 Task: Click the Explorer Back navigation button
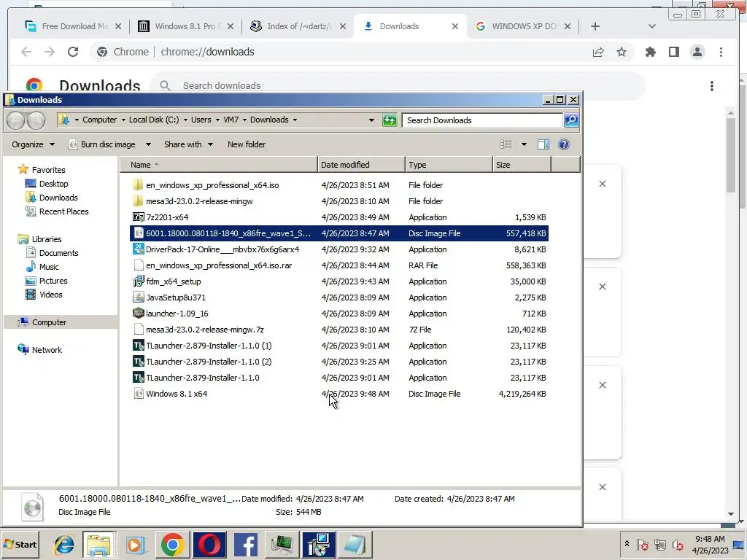tap(16, 120)
